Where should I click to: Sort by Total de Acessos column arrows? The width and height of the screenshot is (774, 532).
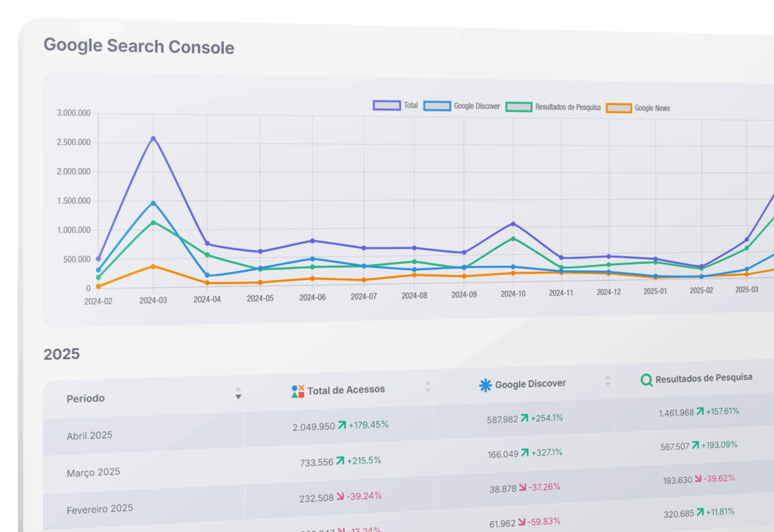(428, 387)
